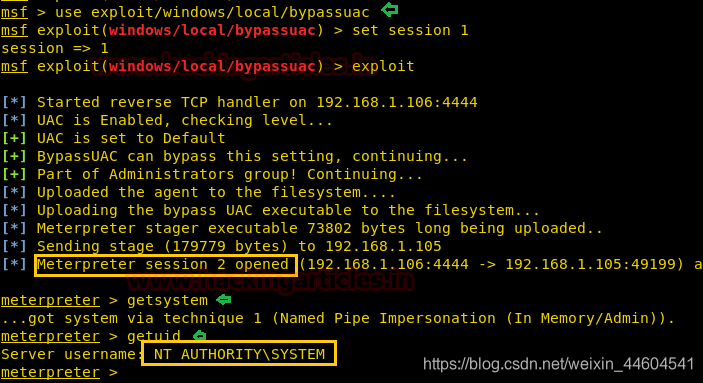The width and height of the screenshot is (703, 383).
Task: Select the 'BypassUAC can bypass this setting' line
Action: (234, 156)
